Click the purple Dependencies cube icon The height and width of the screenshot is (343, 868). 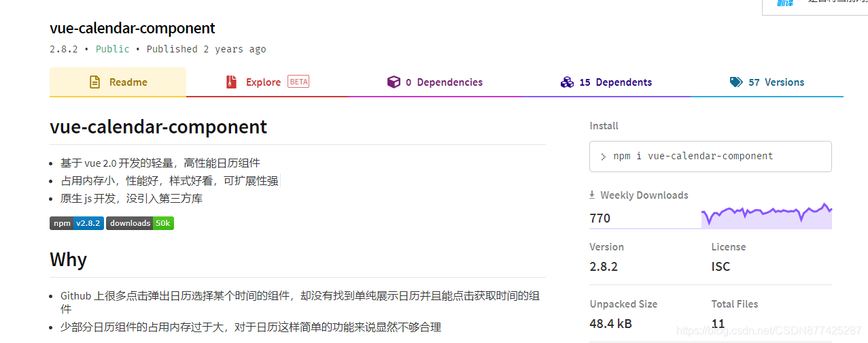(394, 82)
